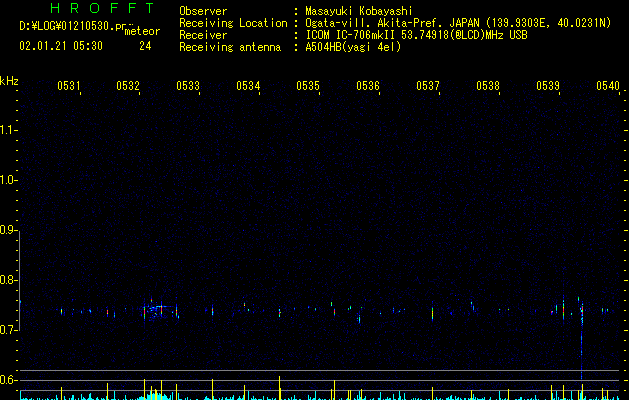Click the Observer label
The image size is (629, 400).
pos(203,11)
